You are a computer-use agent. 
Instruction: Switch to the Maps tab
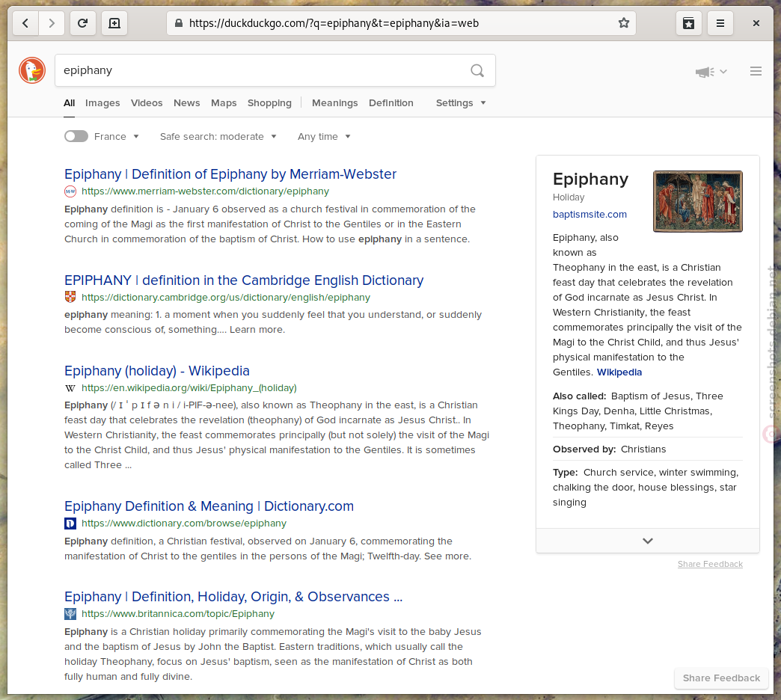tap(224, 103)
